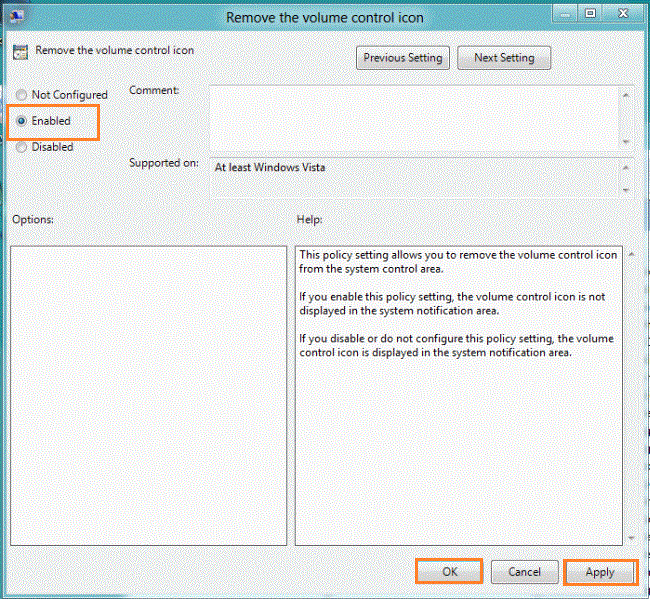Click the 'If you disable or do not configure' paragraph
The height and width of the screenshot is (599, 650).
tap(456, 345)
